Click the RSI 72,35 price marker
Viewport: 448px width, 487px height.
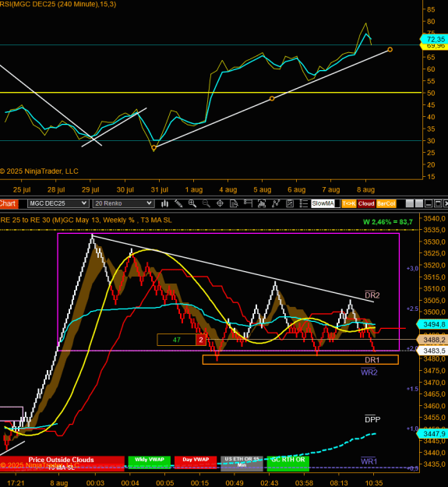tap(434, 39)
